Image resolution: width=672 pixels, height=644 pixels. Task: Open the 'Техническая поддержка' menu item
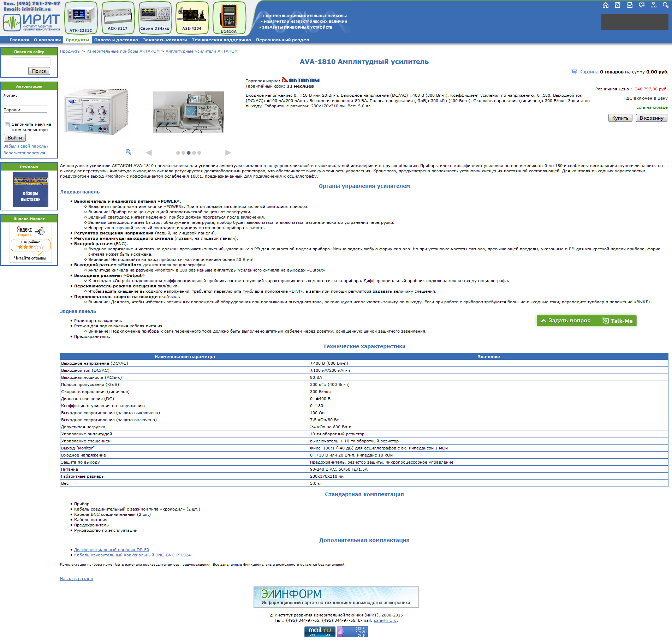(221, 40)
